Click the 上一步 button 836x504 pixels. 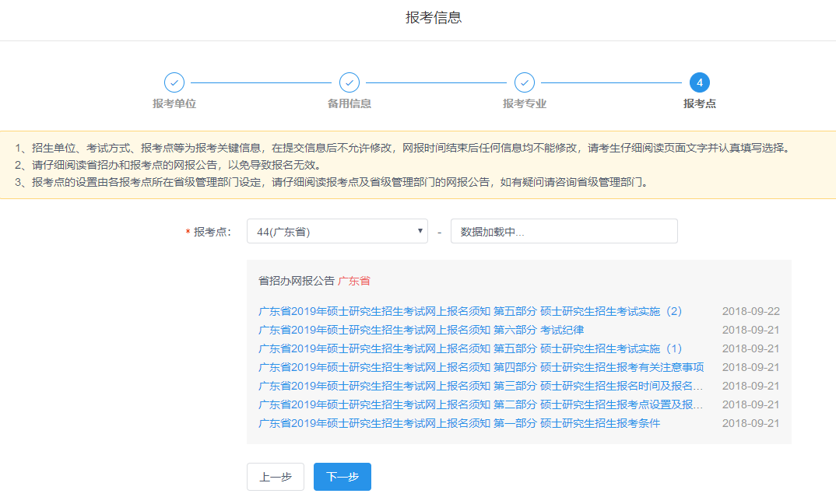tap(275, 477)
